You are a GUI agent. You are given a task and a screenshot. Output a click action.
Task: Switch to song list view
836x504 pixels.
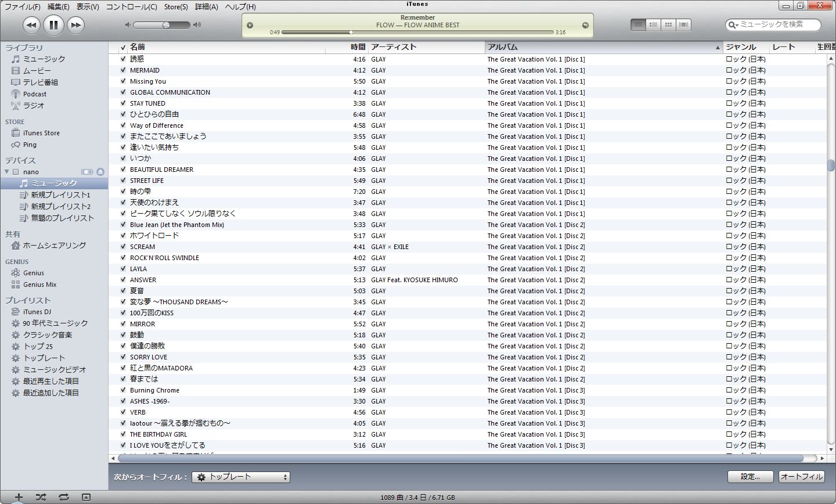click(x=638, y=25)
